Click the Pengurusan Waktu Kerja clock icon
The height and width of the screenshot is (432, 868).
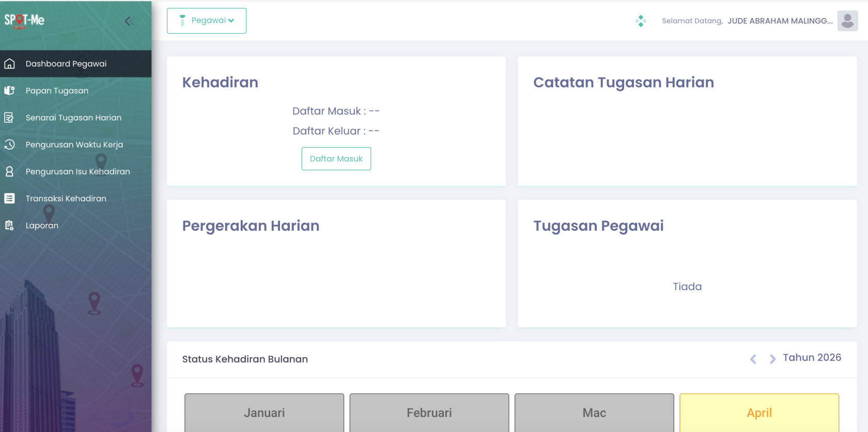(9, 145)
